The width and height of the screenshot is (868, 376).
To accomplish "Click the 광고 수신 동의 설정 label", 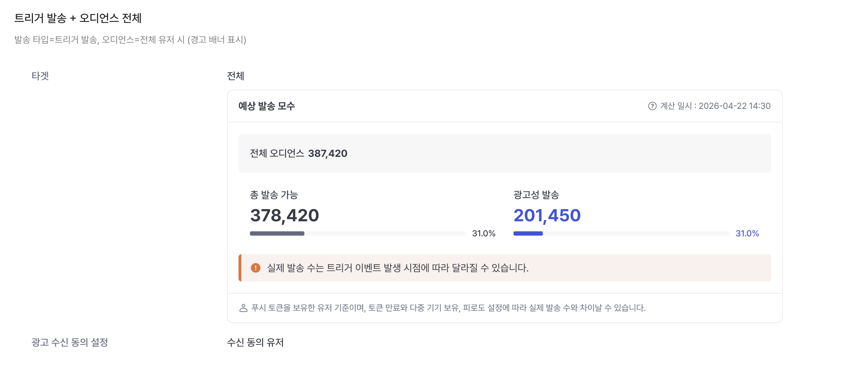I will (70, 342).
